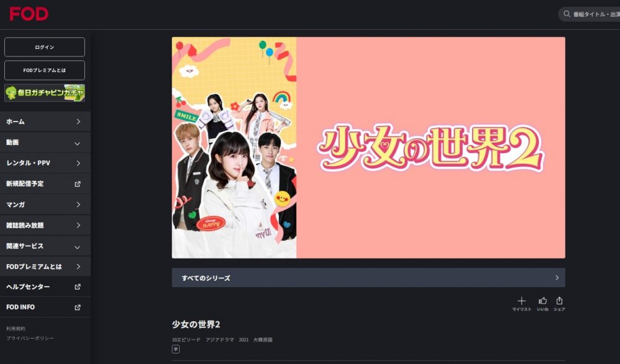Click external link icon beside ヘルプセンター

pos(77,287)
